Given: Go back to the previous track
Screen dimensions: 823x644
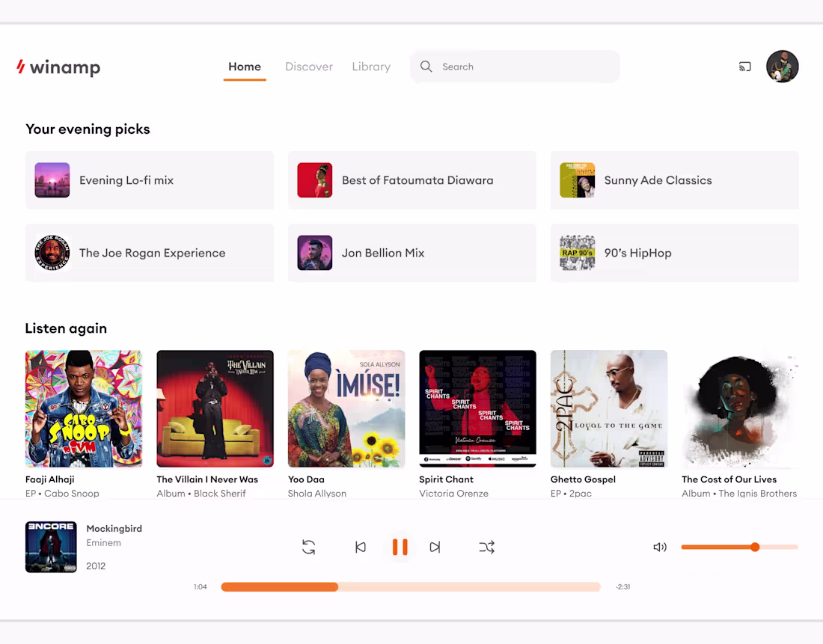Looking at the screenshot, I should pos(361,547).
